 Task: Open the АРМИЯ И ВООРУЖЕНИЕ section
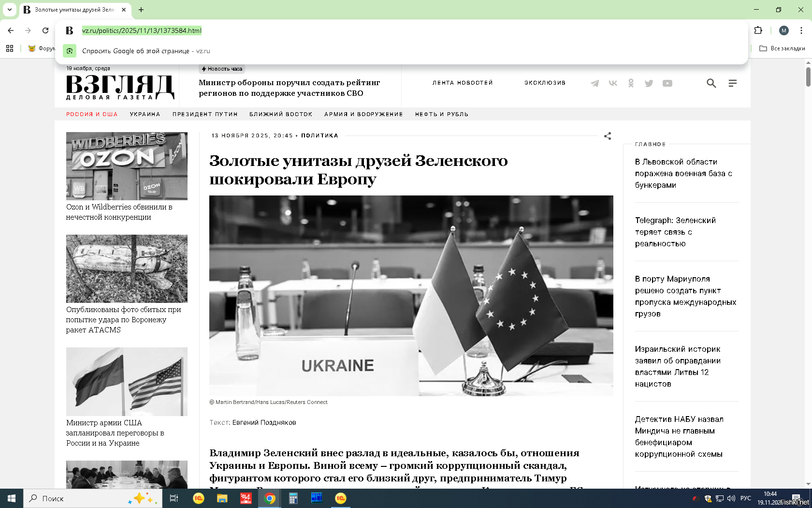[x=363, y=114]
